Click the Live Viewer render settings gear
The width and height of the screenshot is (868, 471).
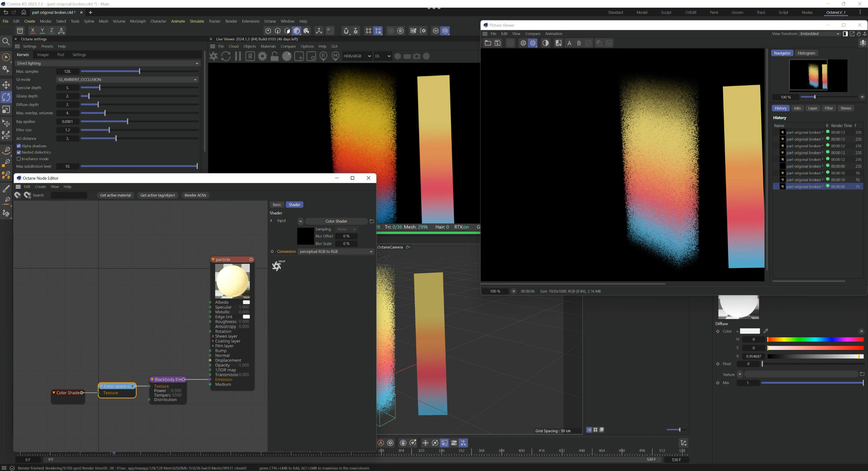pos(262,56)
